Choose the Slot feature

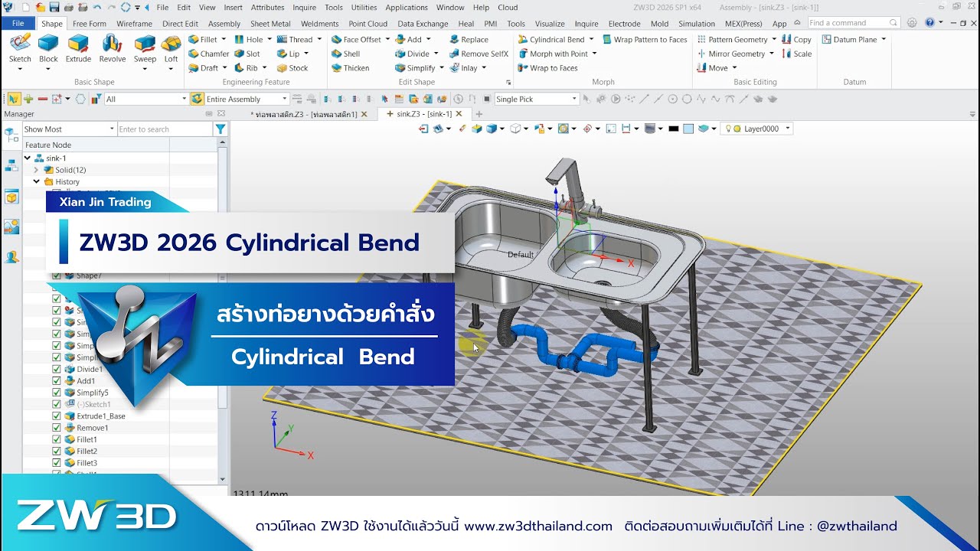247,54
